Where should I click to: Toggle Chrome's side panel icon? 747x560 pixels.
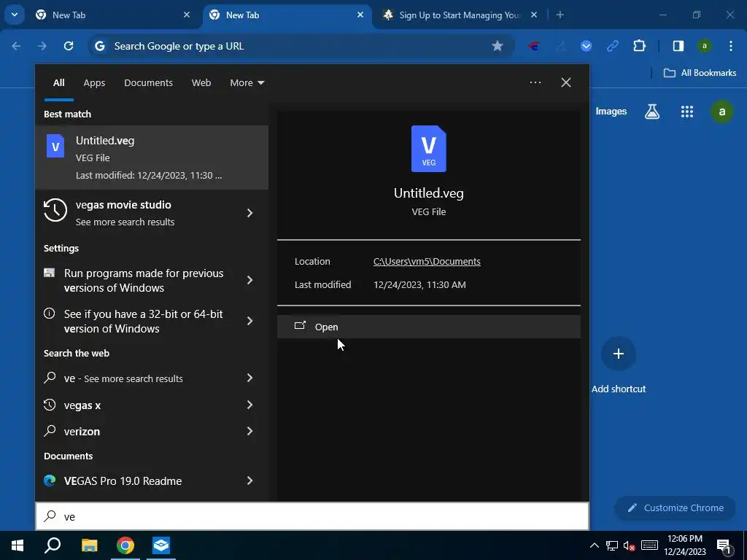[678, 46]
